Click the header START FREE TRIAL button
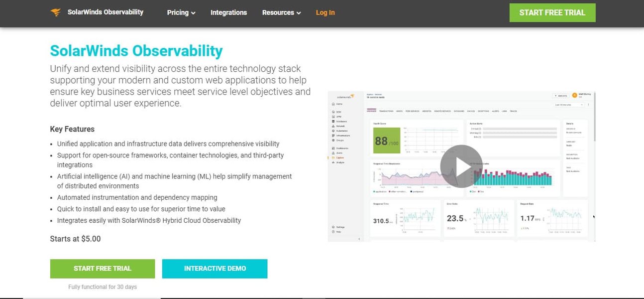This screenshot has width=644, height=299. [552, 12]
